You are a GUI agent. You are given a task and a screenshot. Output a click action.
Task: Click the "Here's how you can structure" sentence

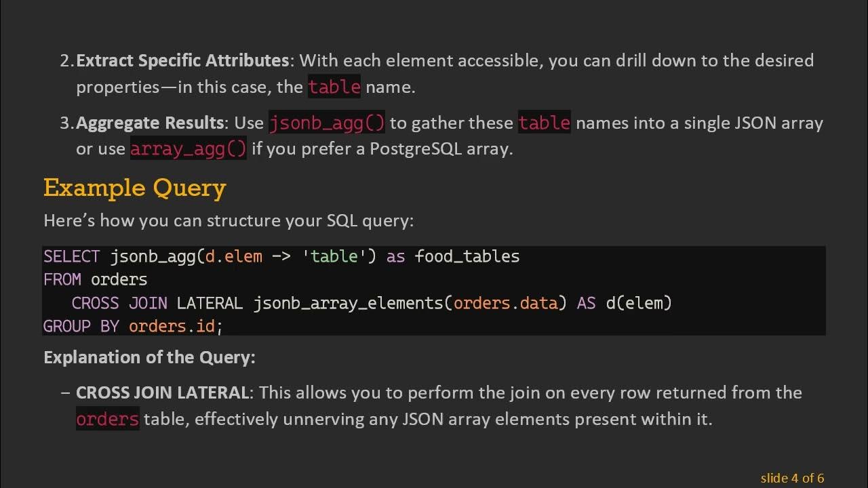228,220
